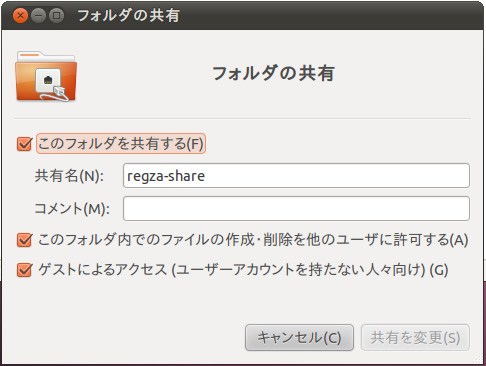The height and width of the screenshot is (366, 486).
Task: Click the title bar text フォルダの共有
Action: (129, 15)
